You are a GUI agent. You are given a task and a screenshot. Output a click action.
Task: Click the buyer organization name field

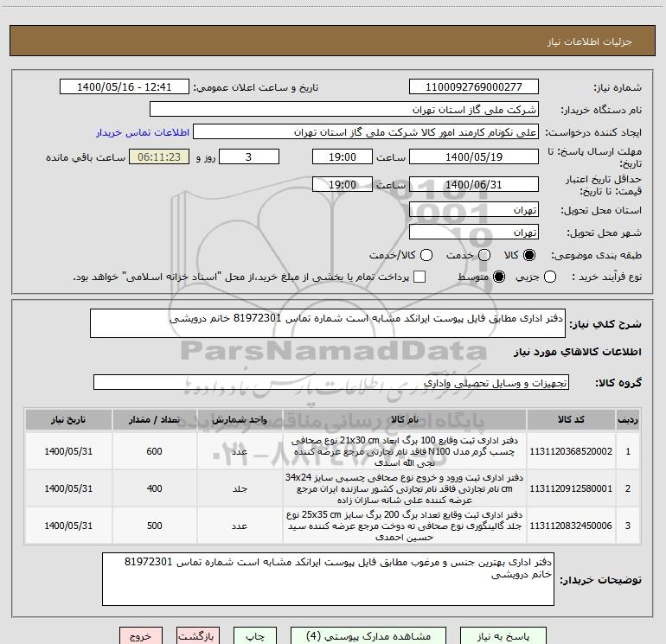click(x=344, y=109)
